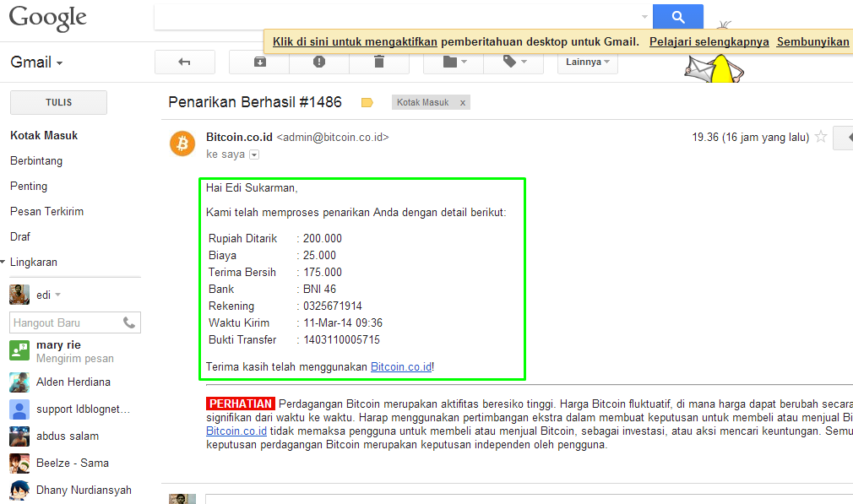The height and width of the screenshot is (504, 853).
Task: Click the Google logo
Action: pos(48,18)
